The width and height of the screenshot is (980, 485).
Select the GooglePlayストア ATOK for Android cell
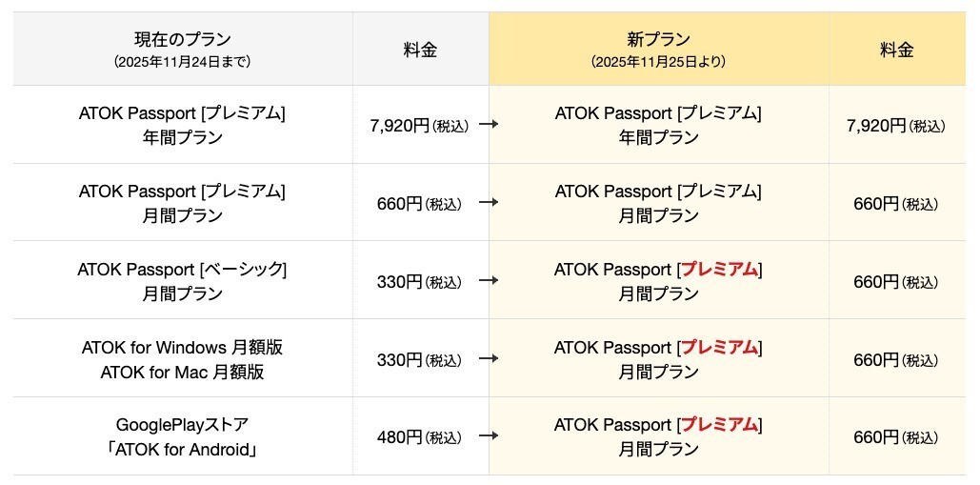click(182, 437)
